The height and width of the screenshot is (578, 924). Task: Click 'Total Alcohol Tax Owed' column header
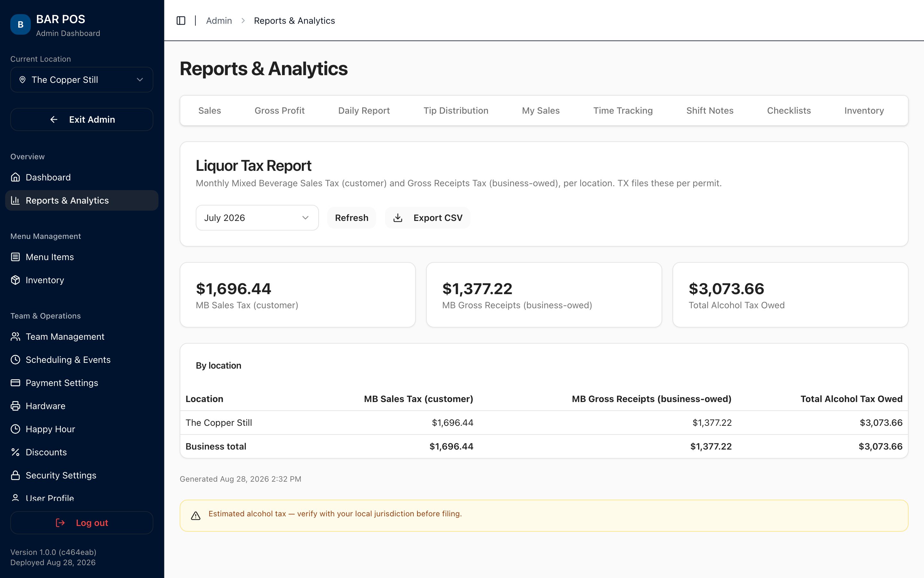coord(851,399)
